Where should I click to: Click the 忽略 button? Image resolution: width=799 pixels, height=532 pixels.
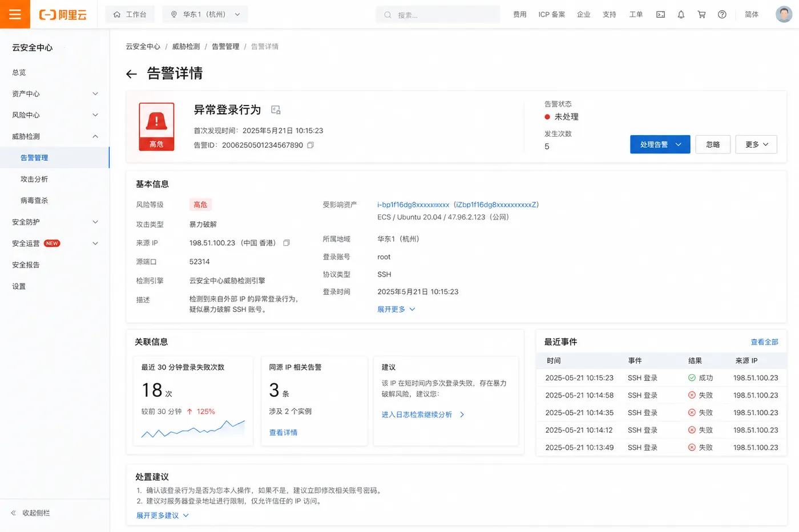(713, 145)
